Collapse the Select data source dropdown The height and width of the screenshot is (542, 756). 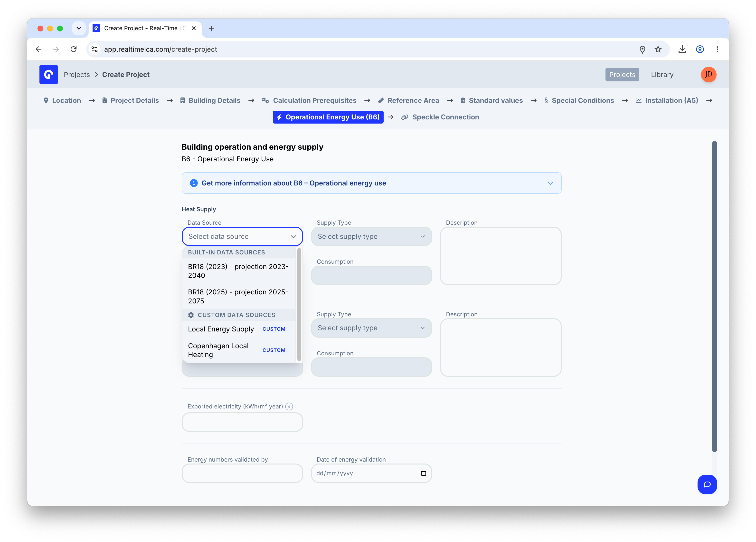click(x=242, y=236)
